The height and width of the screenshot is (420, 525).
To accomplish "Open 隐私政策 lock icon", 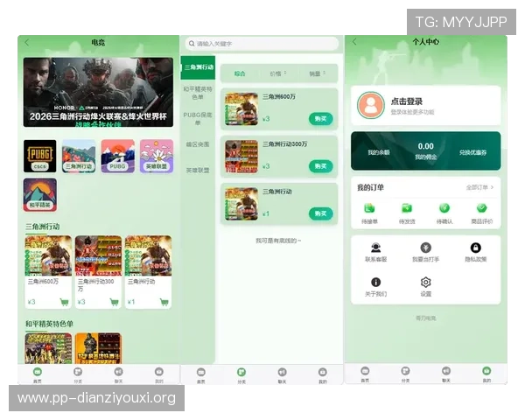I will coord(475,248).
